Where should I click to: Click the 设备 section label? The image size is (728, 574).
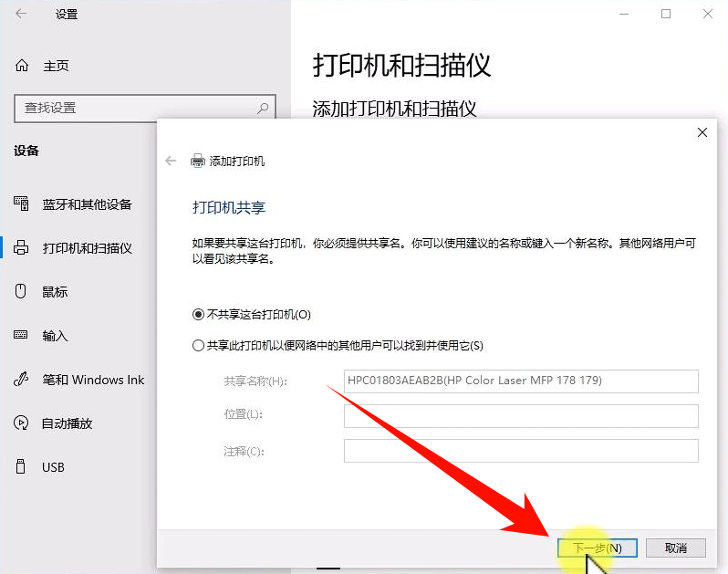click(x=26, y=151)
